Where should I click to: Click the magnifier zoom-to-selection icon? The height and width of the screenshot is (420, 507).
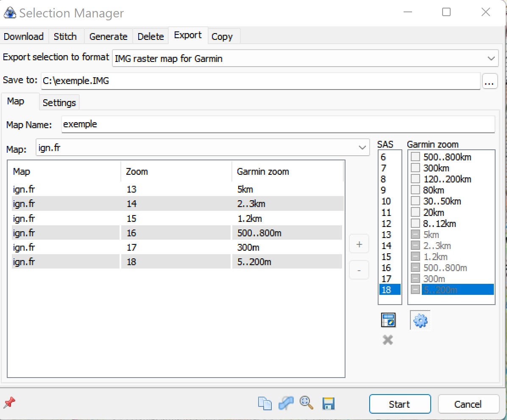306,403
